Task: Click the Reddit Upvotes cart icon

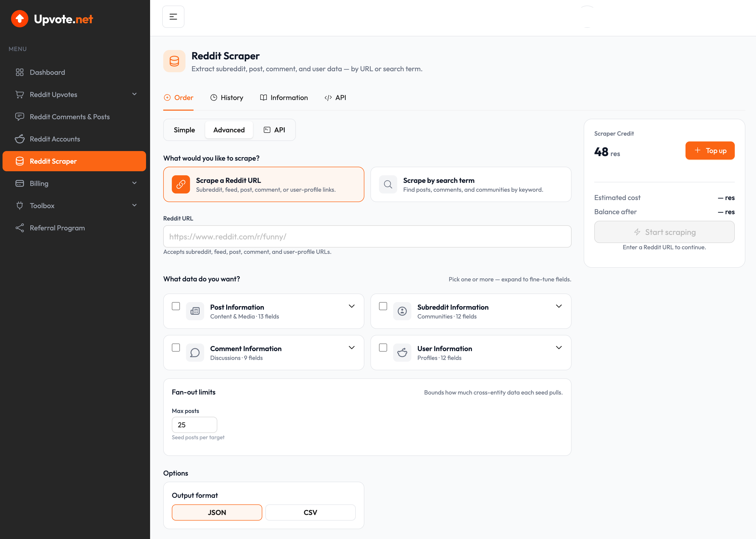Action: [x=20, y=95]
